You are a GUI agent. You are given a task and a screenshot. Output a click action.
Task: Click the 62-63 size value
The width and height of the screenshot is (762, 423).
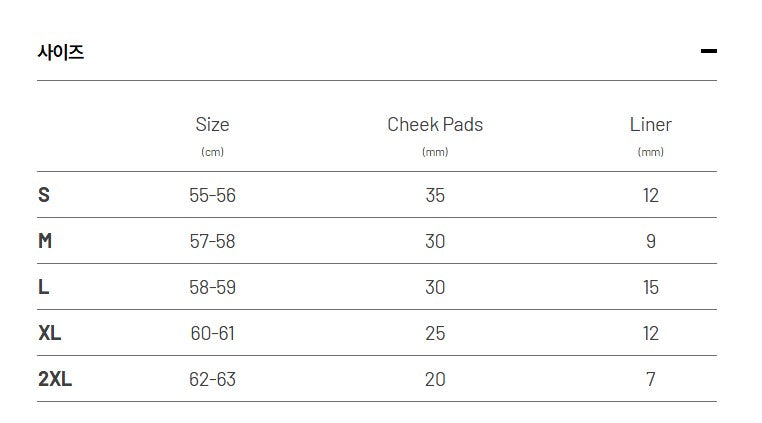[212, 379]
